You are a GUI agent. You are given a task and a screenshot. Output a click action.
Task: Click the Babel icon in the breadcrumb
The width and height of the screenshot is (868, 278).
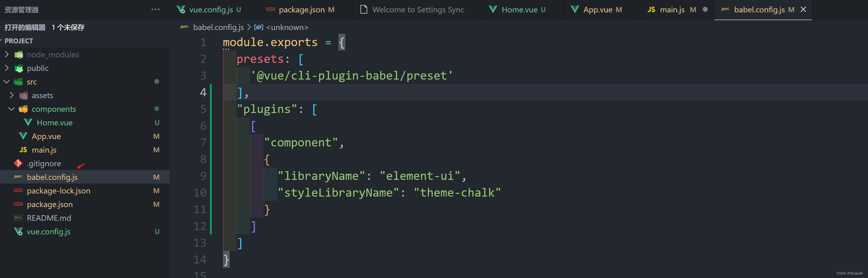pyautogui.click(x=184, y=27)
